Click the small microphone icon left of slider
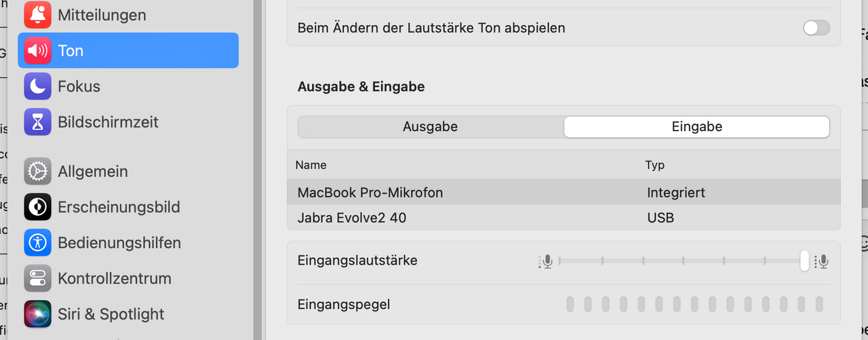The height and width of the screenshot is (340, 868). [x=546, y=261]
